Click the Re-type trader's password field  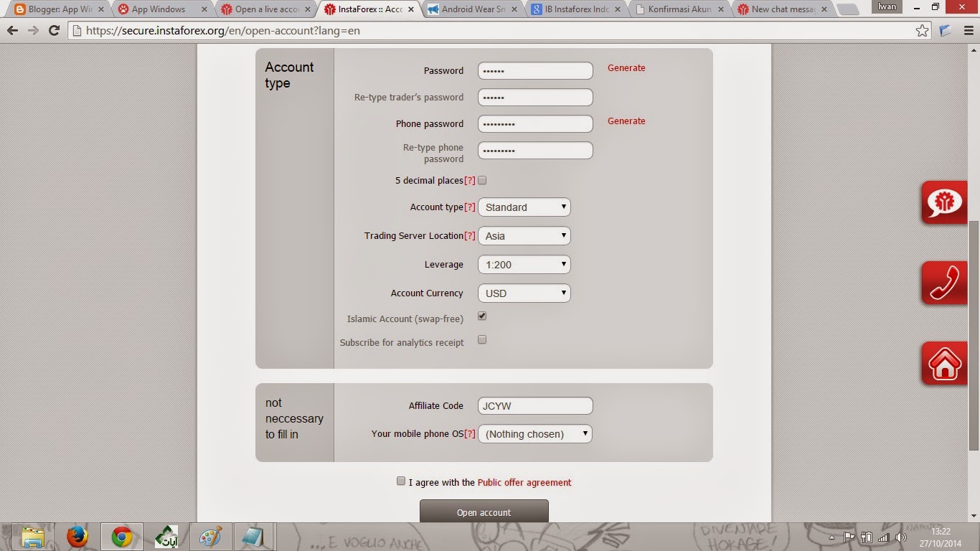pyautogui.click(x=536, y=98)
